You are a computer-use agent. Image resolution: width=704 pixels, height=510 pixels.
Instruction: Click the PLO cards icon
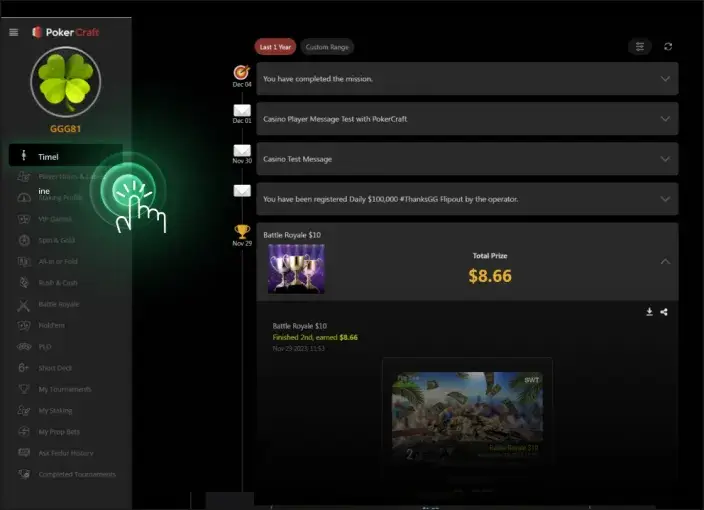(x=24, y=347)
